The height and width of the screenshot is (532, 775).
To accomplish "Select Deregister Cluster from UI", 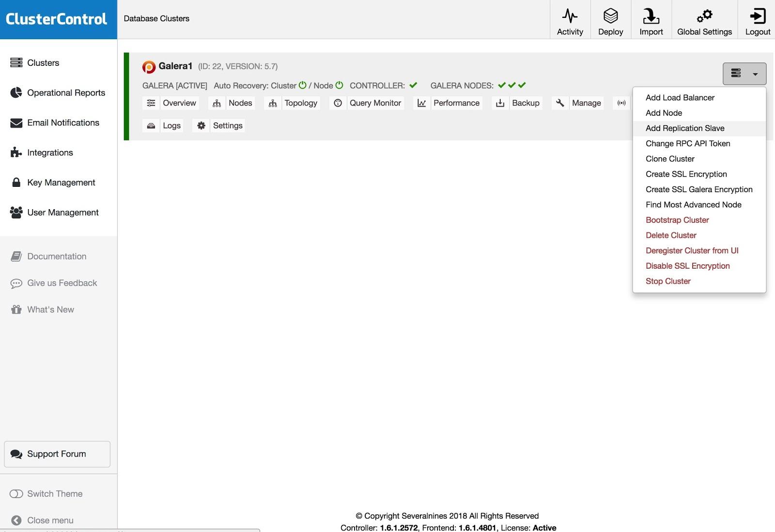I will (692, 251).
